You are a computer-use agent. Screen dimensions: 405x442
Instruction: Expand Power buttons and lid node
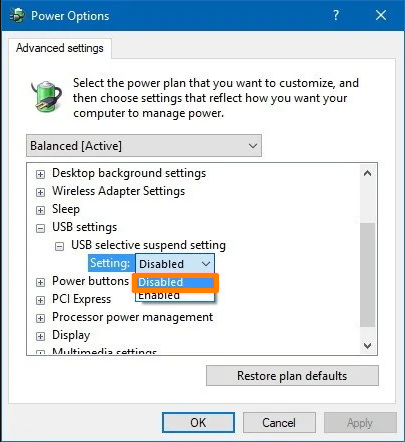pyautogui.click(x=40, y=282)
